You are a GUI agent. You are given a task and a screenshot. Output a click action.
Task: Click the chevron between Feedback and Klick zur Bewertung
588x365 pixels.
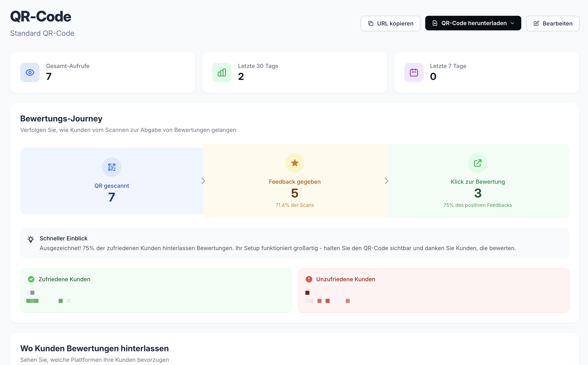(386, 181)
